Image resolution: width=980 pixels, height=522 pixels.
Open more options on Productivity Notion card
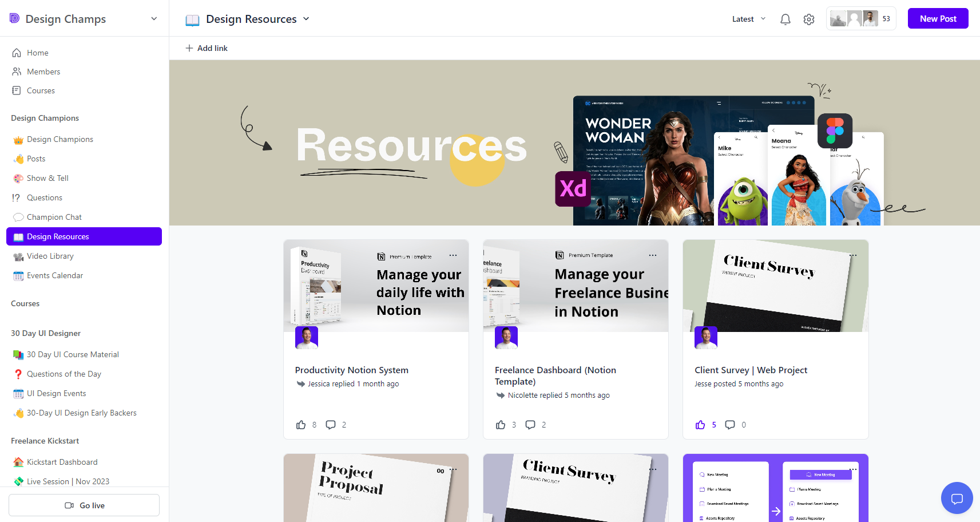click(x=453, y=255)
